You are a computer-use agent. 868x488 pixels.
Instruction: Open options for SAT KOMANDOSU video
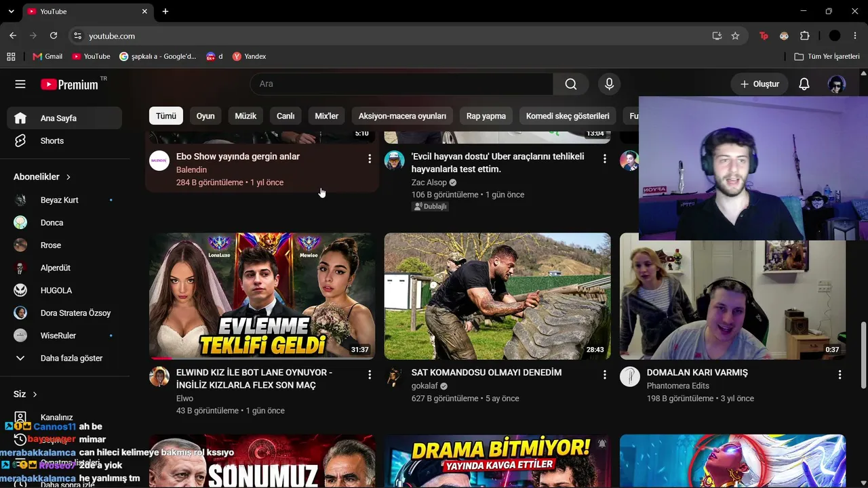click(605, 375)
